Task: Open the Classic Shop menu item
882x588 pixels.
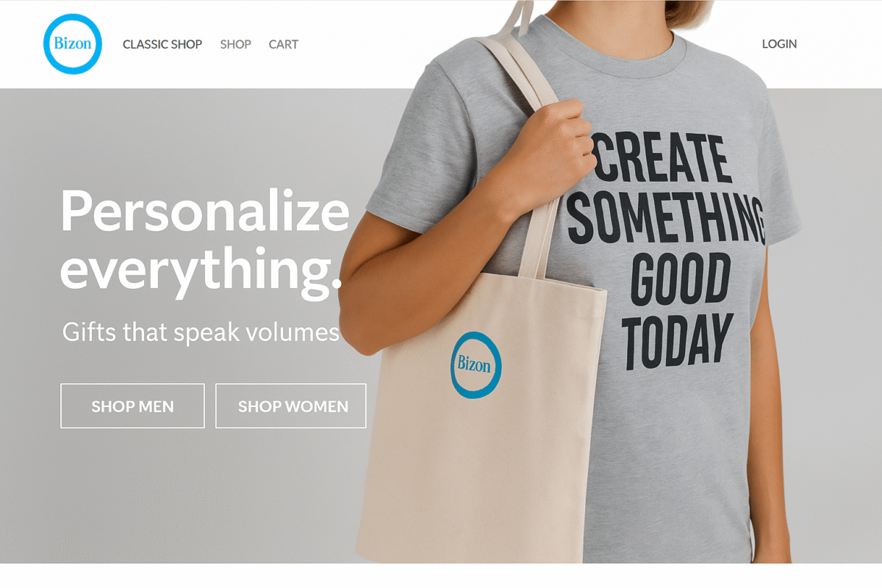Action: tap(162, 44)
